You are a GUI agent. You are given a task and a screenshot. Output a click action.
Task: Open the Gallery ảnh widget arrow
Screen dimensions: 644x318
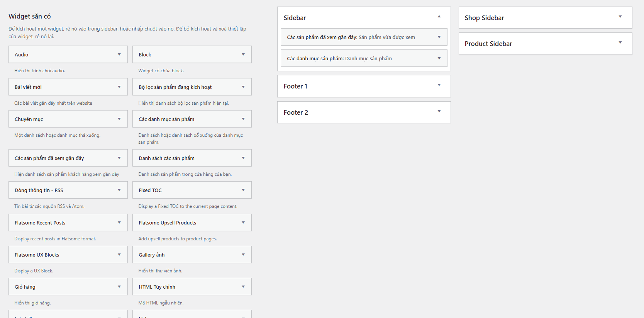tap(243, 255)
